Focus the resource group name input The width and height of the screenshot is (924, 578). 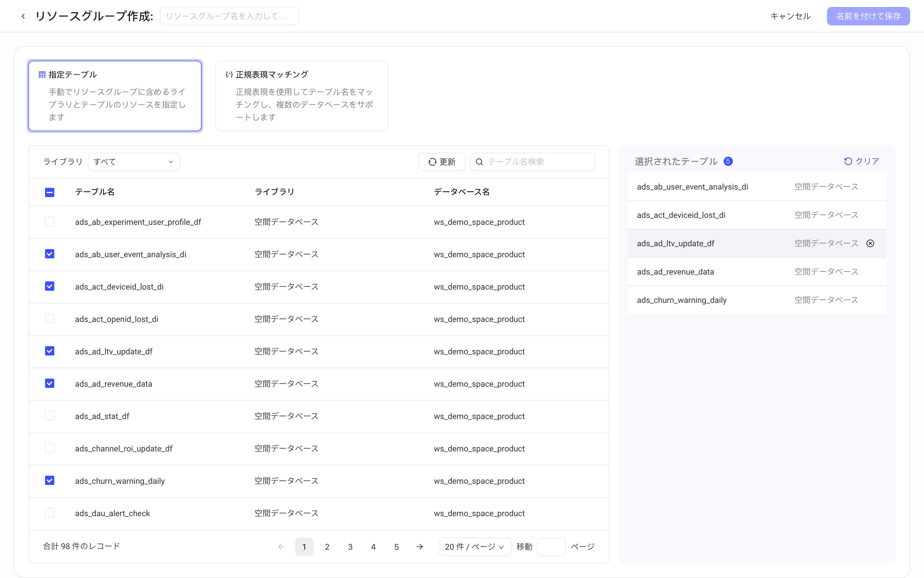click(x=229, y=16)
